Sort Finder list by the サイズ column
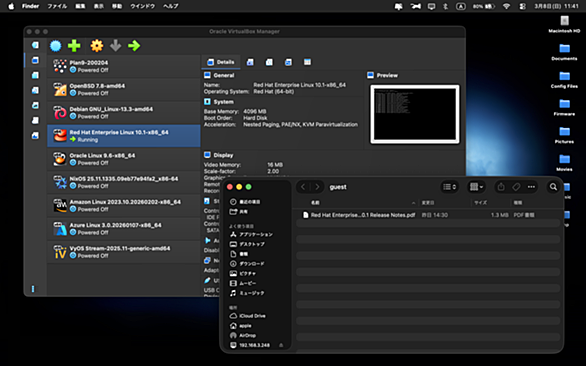The width and height of the screenshot is (586, 366). click(480, 203)
